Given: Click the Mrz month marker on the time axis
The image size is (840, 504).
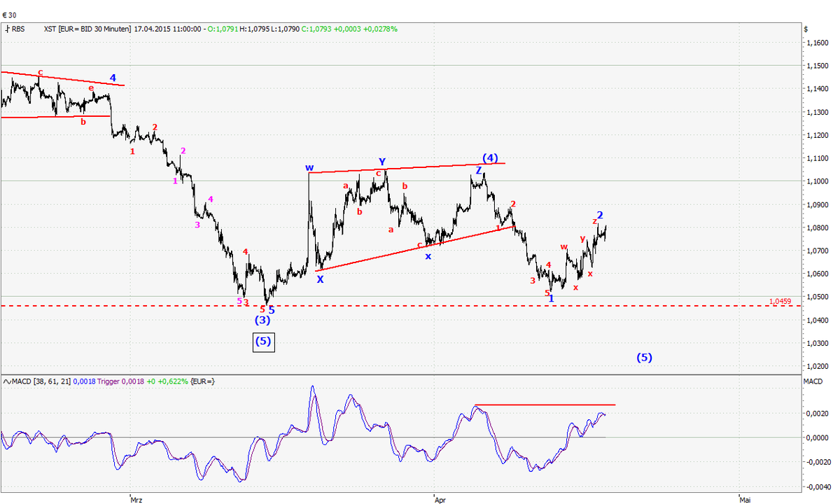Looking at the screenshot, I should tap(136, 499).
